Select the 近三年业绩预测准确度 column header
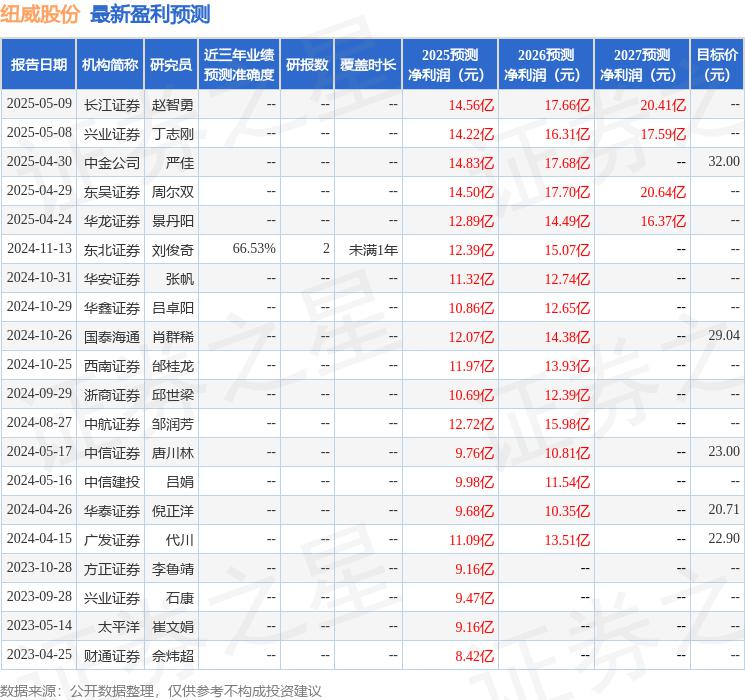This screenshot has width=745, height=700. [239, 64]
